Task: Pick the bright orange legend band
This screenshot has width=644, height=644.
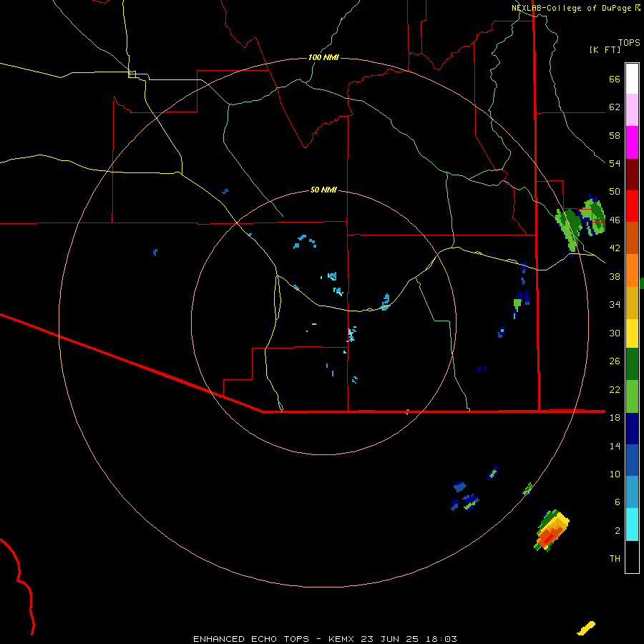Action: [x=632, y=270]
